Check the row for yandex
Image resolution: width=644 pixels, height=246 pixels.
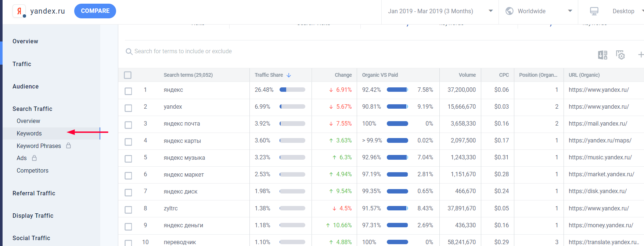[x=128, y=108]
